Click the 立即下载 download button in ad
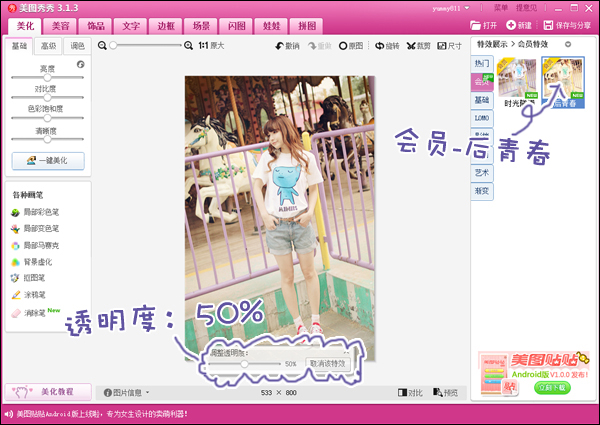The height and width of the screenshot is (425, 600). tap(552, 388)
